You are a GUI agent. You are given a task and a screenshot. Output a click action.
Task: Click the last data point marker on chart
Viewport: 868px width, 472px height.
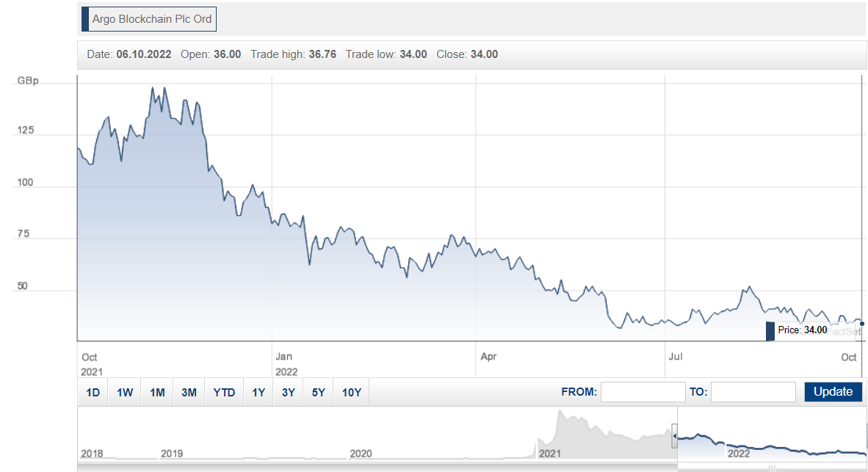coord(862,324)
